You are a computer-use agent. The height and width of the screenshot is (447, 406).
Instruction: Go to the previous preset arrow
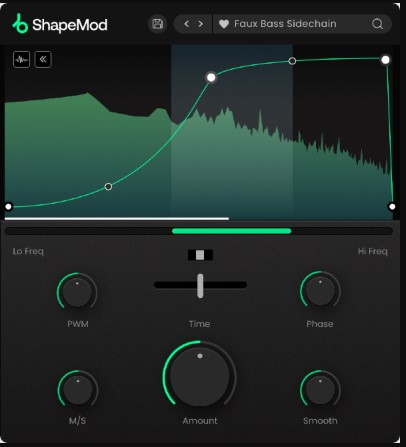click(x=187, y=24)
